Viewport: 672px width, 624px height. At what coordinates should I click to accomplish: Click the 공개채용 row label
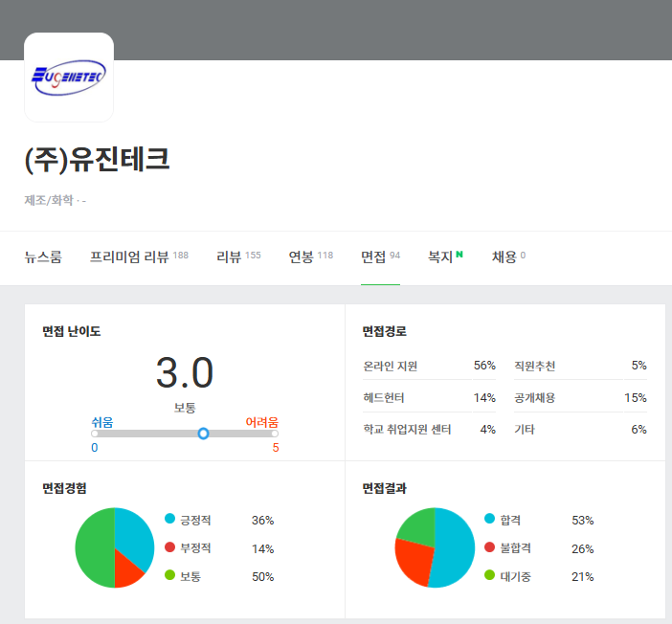[x=534, y=398]
